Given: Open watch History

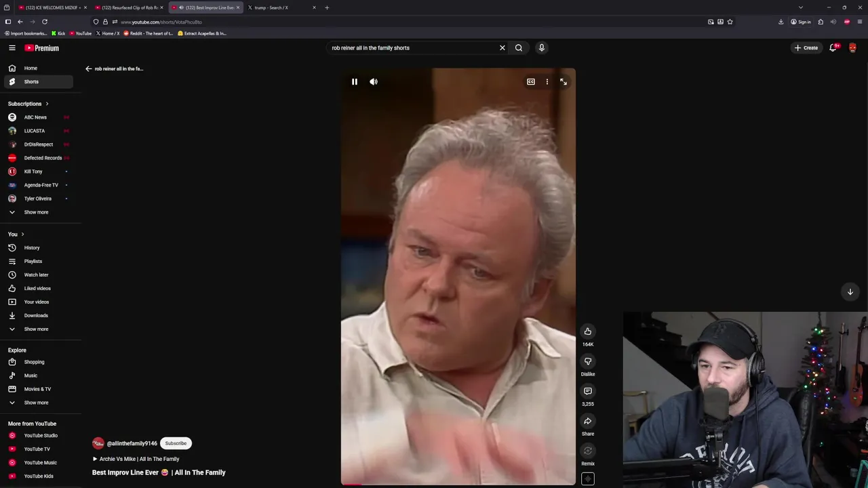Looking at the screenshot, I should (38, 247).
